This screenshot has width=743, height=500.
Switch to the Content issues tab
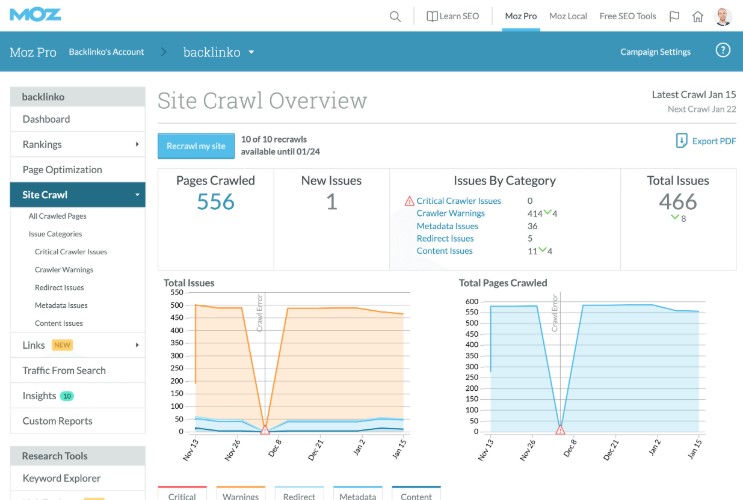click(x=416, y=493)
